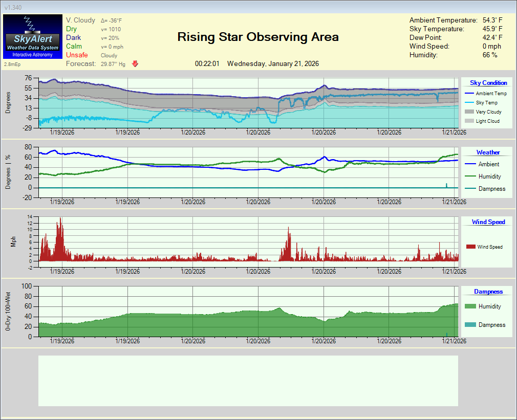This screenshot has width=517, height=420.
Task: Click the Dark status indicator
Action: click(73, 38)
